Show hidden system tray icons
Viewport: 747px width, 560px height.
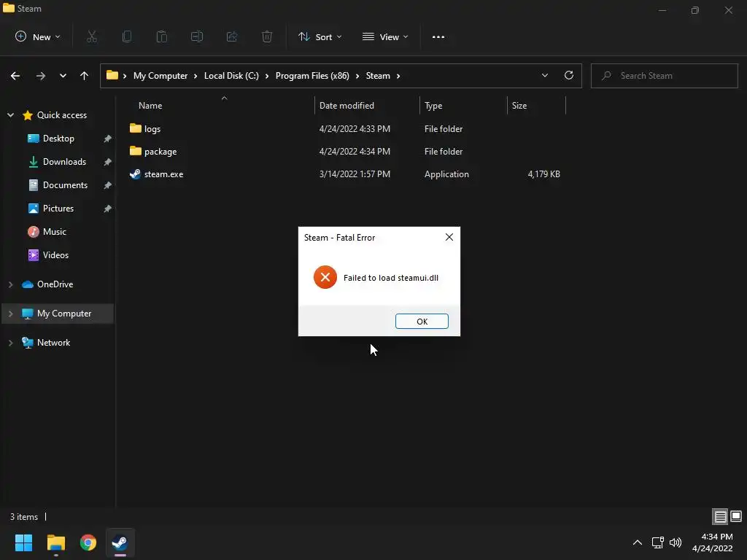pyautogui.click(x=638, y=542)
